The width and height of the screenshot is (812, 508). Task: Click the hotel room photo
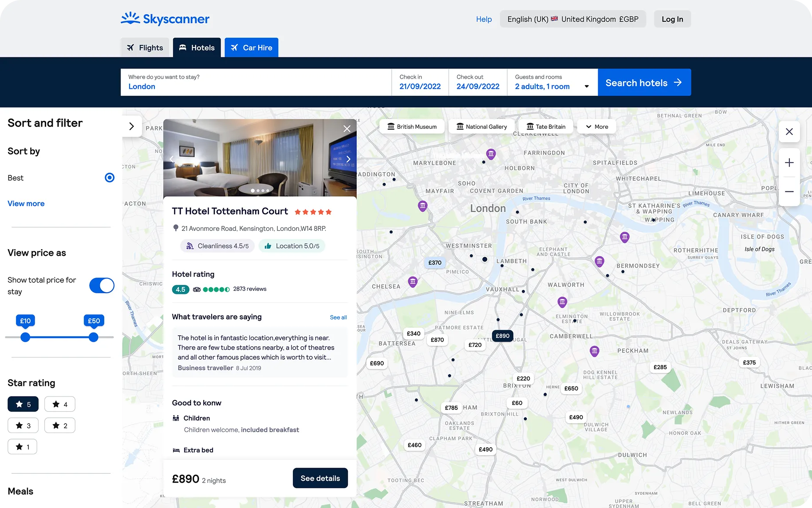260,158
